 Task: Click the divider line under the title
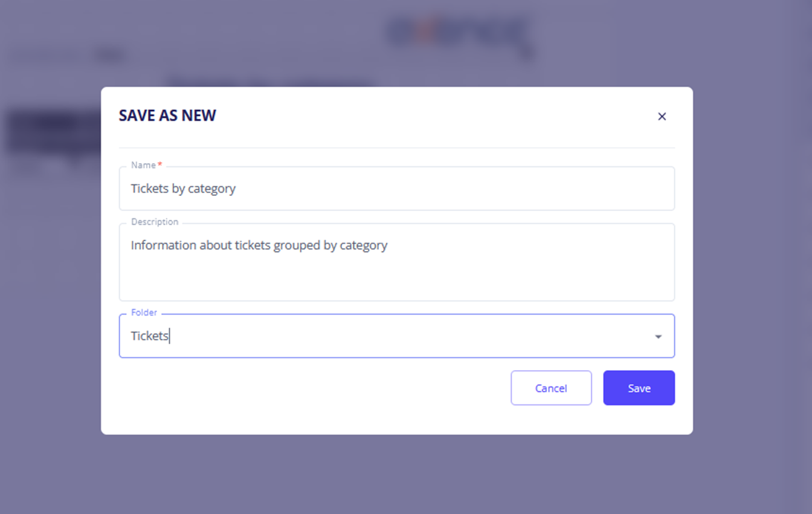pyautogui.click(x=396, y=148)
